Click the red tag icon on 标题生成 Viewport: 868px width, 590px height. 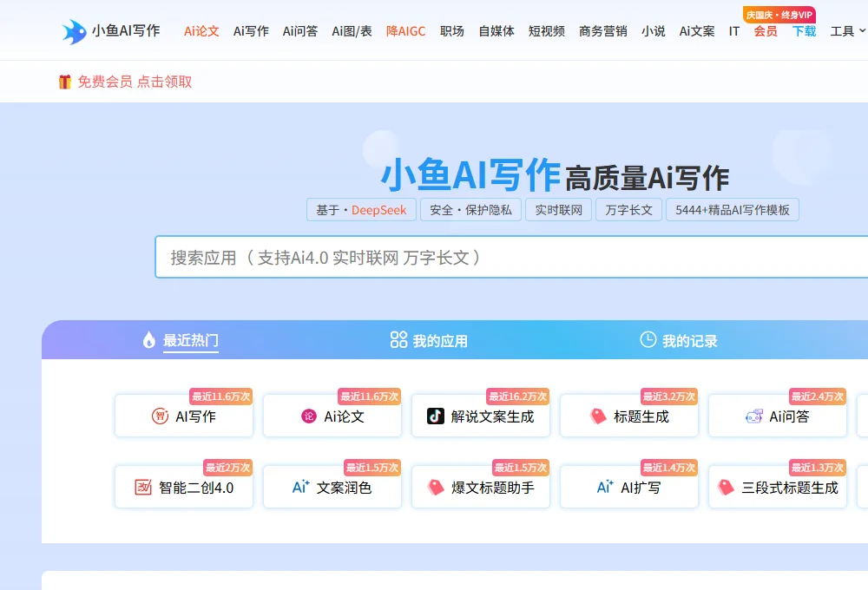pyautogui.click(x=598, y=416)
